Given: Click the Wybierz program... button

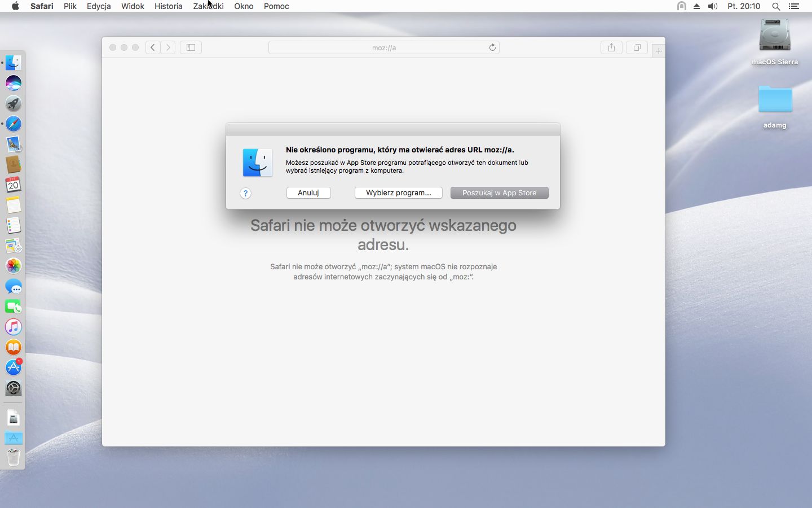Looking at the screenshot, I should click(x=399, y=192).
